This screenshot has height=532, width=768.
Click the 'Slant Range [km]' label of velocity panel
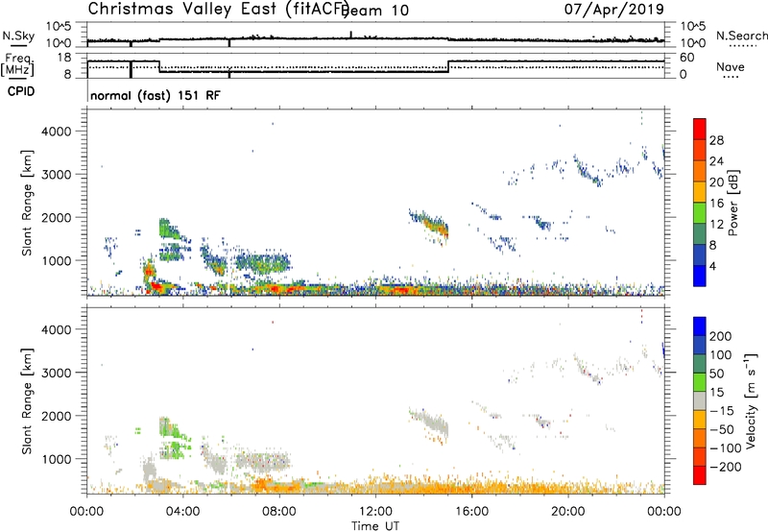pos(27,400)
